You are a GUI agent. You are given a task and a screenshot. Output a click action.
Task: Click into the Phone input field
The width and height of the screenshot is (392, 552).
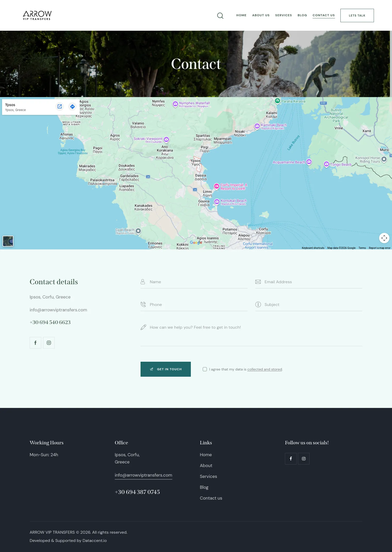coord(194,305)
